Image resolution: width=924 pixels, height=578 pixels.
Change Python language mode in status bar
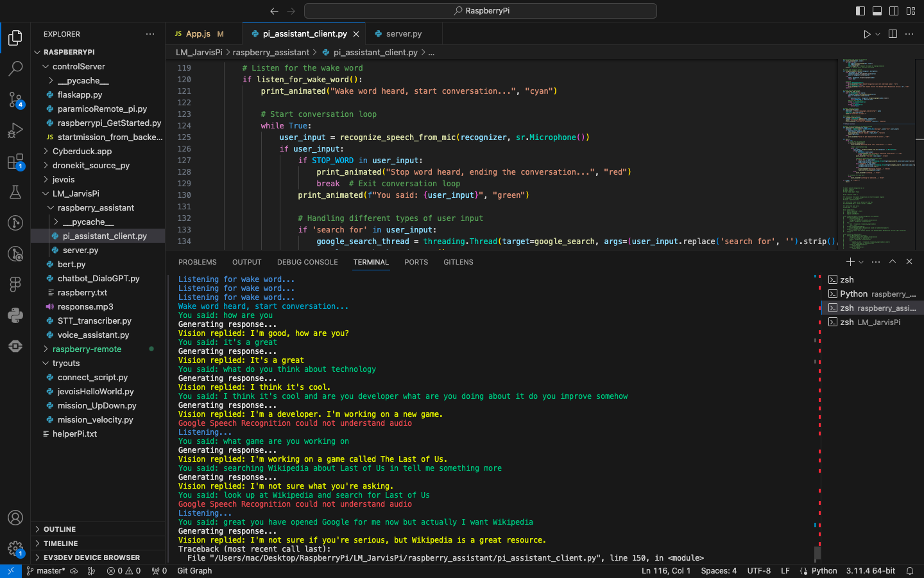[825, 571]
